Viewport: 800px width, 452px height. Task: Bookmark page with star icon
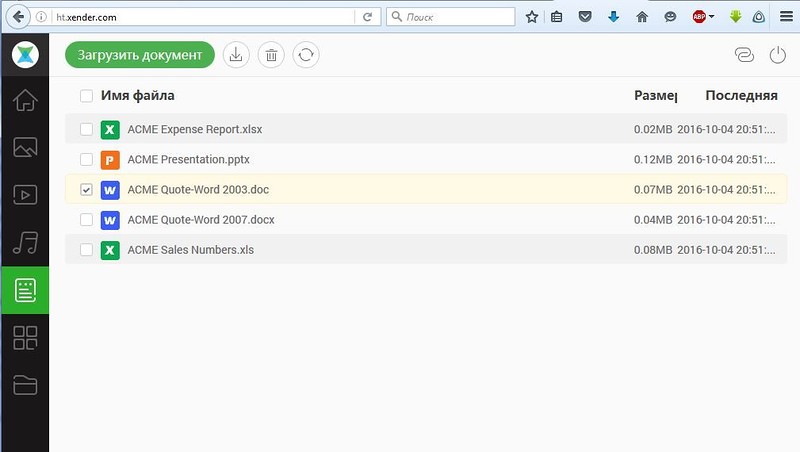point(532,17)
